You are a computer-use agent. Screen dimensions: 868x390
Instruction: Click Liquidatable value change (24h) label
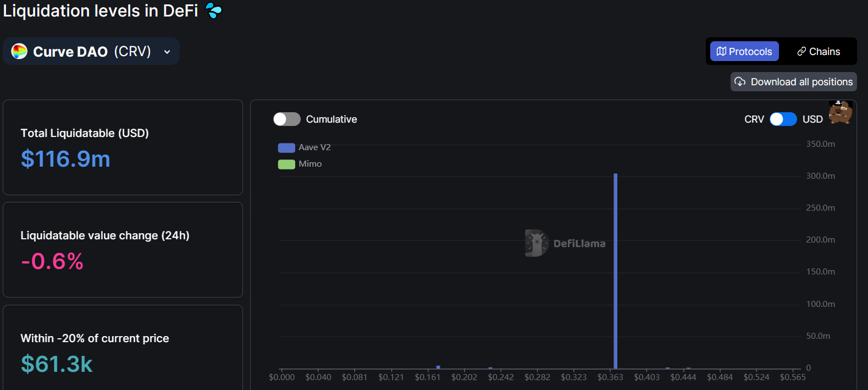(x=105, y=235)
